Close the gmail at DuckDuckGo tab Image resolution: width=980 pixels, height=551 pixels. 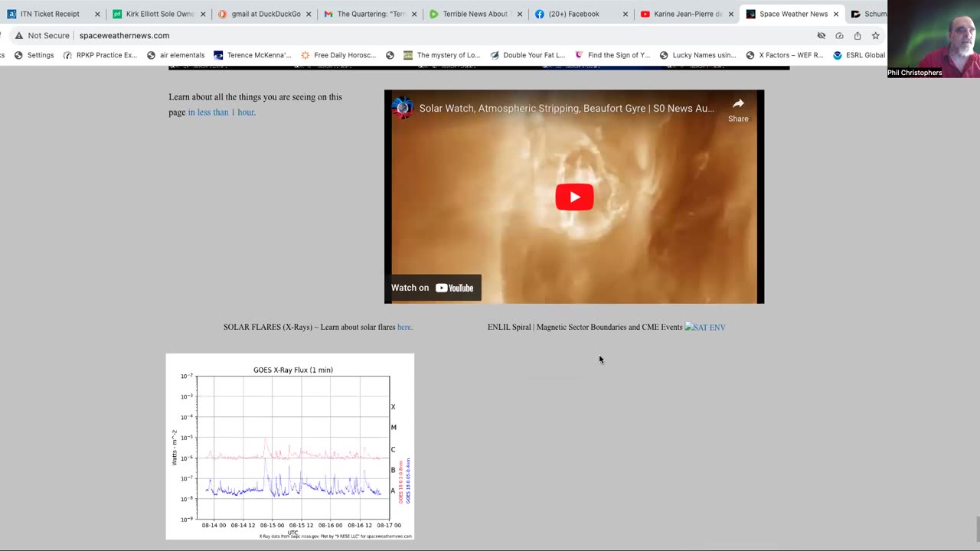[x=309, y=14]
